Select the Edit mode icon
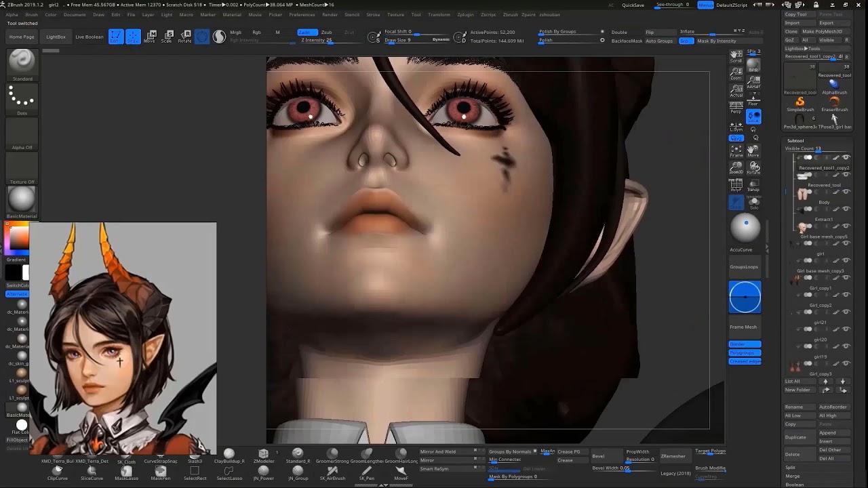Screen dimensions: 868x488 coord(116,37)
